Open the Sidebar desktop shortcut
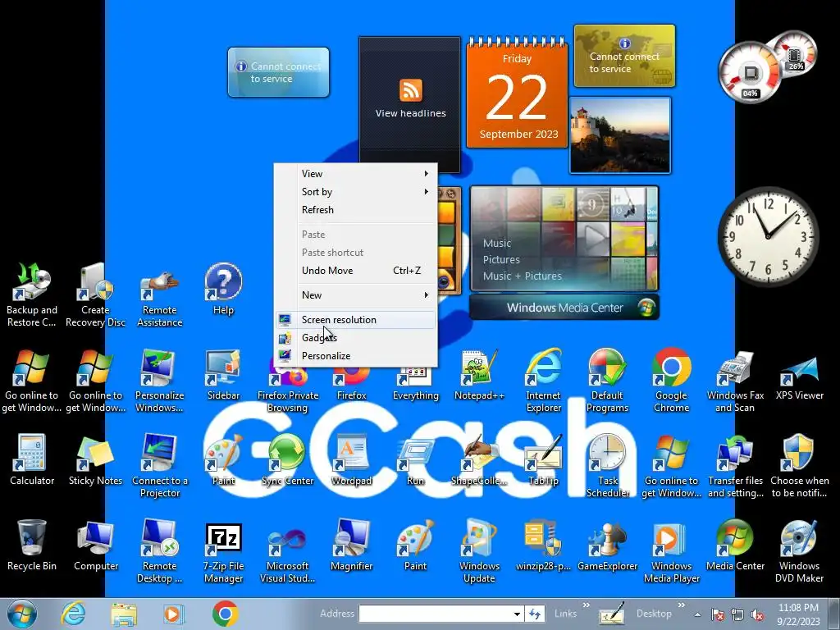840x630 pixels. point(223,375)
